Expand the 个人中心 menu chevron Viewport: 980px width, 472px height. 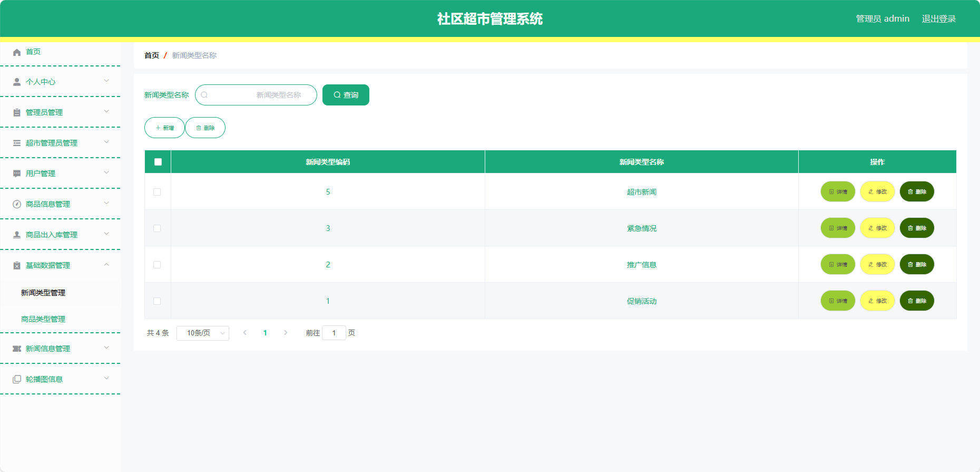coord(106,81)
